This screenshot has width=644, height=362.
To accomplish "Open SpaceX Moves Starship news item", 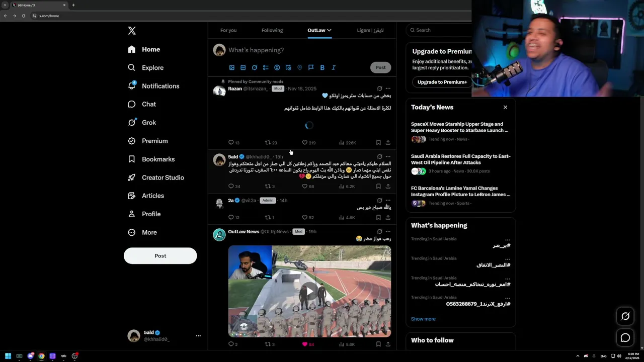I will pyautogui.click(x=460, y=132).
